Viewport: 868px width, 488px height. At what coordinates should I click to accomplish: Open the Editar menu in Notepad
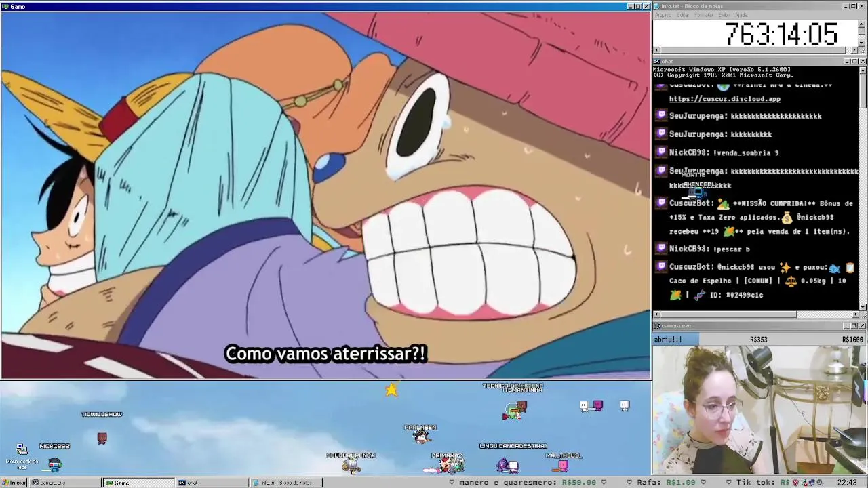[x=682, y=15]
